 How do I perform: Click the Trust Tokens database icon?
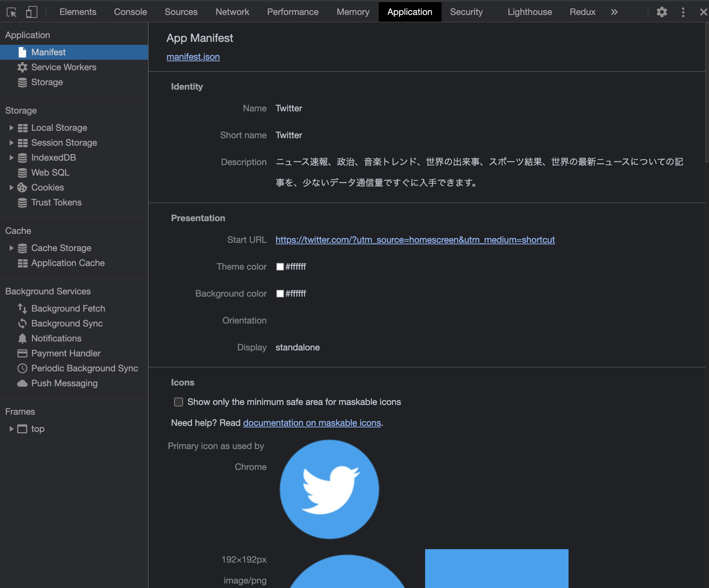[x=22, y=202]
